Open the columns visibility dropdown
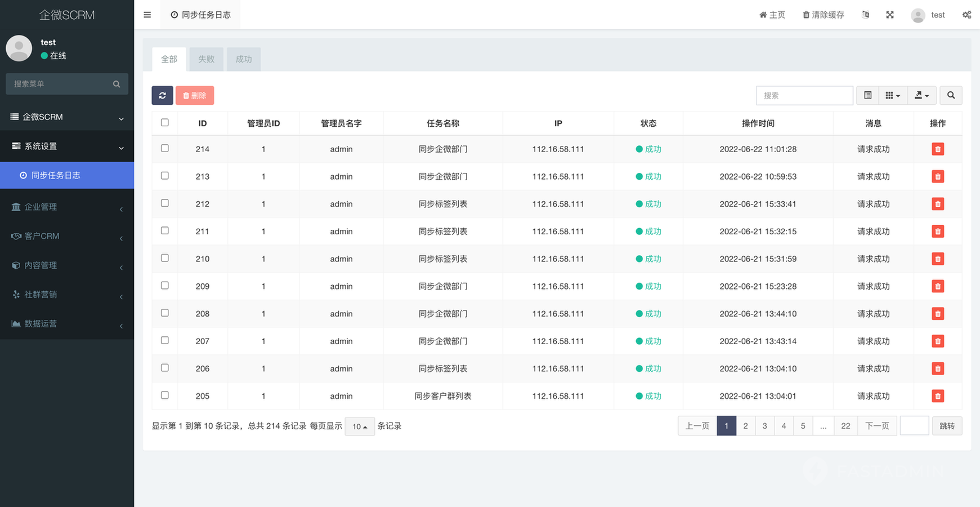This screenshot has width=980, height=507. [892, 95]
